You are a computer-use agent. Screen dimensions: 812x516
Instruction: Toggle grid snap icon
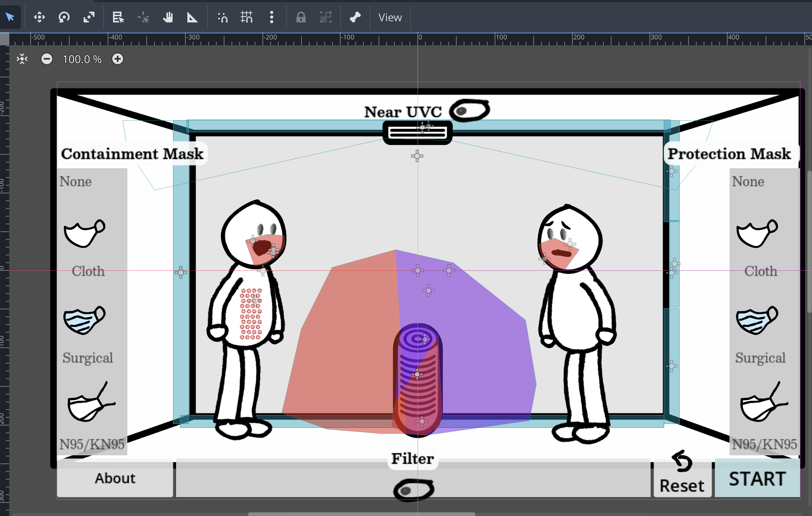click(247, 17)
